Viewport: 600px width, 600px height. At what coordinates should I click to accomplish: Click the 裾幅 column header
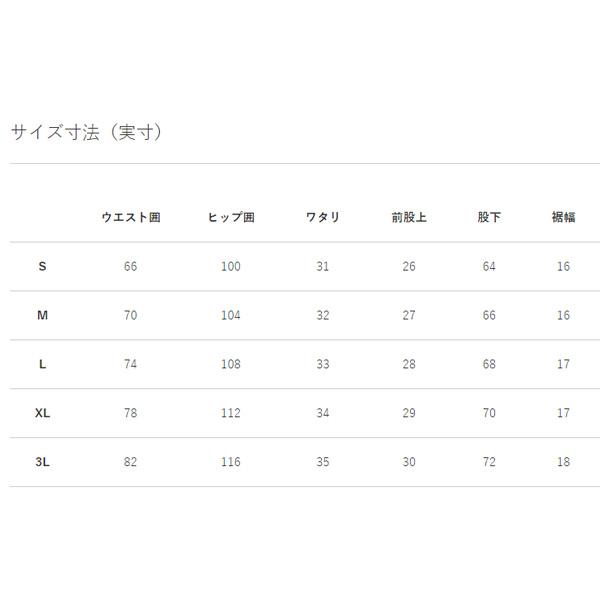coord(563,217)
